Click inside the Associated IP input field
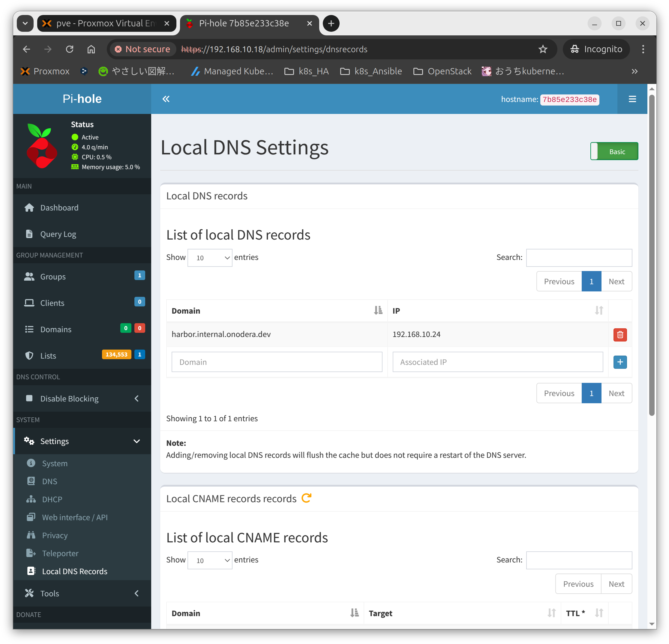Image resolution: width=669 pixels, height=644 pixels. tap(497, 362)
